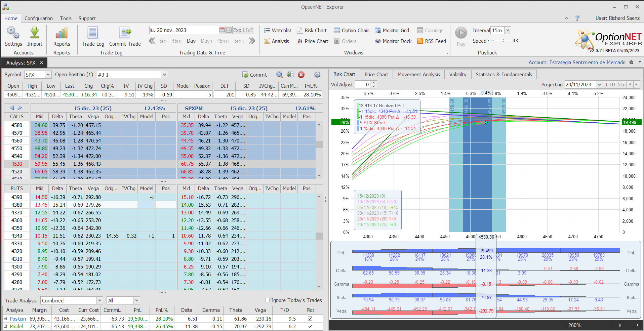Image resolution: width=644 pixels, height=331 pixels.
Task: Switch to the Volatility tab
Action: [x=457, y=75]
